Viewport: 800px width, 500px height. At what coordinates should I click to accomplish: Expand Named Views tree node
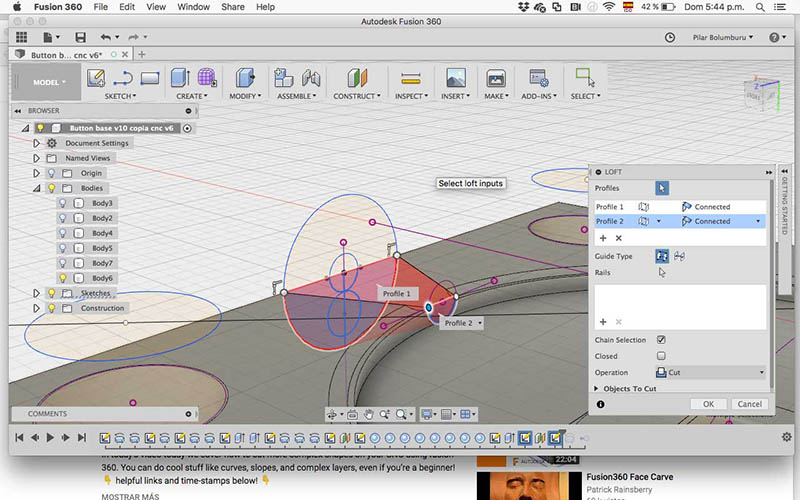(x=36, y=158)
